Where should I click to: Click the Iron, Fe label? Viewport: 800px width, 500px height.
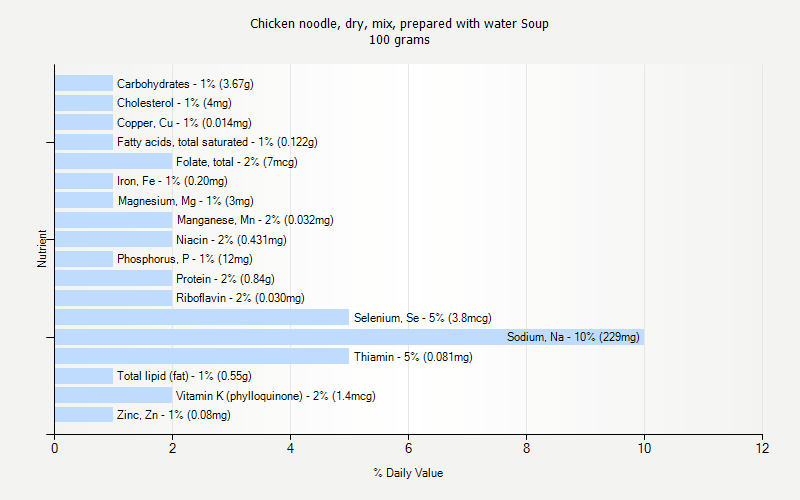point(172,181)
